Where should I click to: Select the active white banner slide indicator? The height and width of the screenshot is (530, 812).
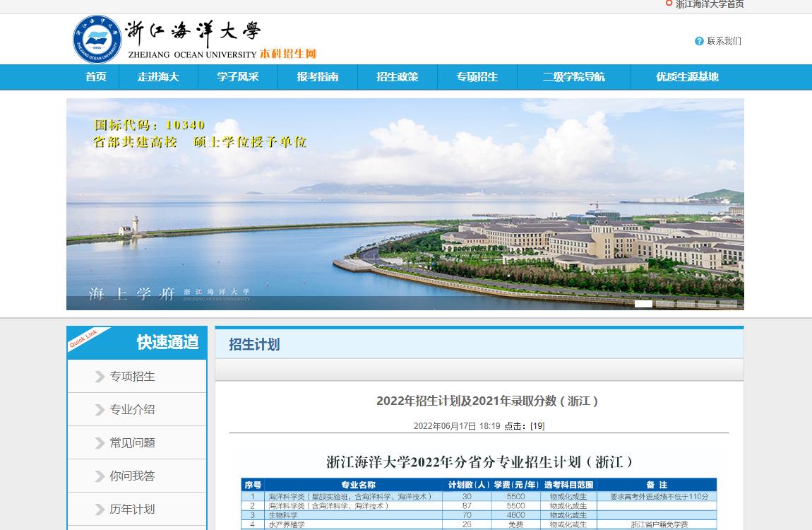(x=643, y=304)
